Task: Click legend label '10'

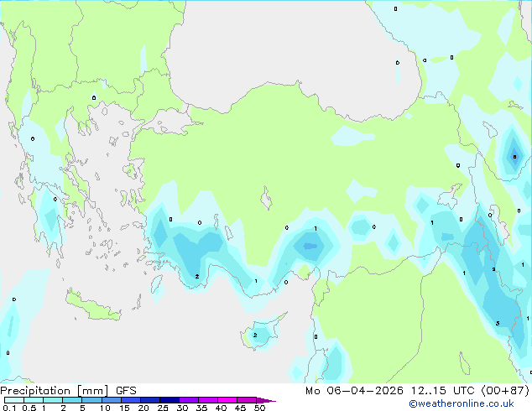Action: [105, 408]
